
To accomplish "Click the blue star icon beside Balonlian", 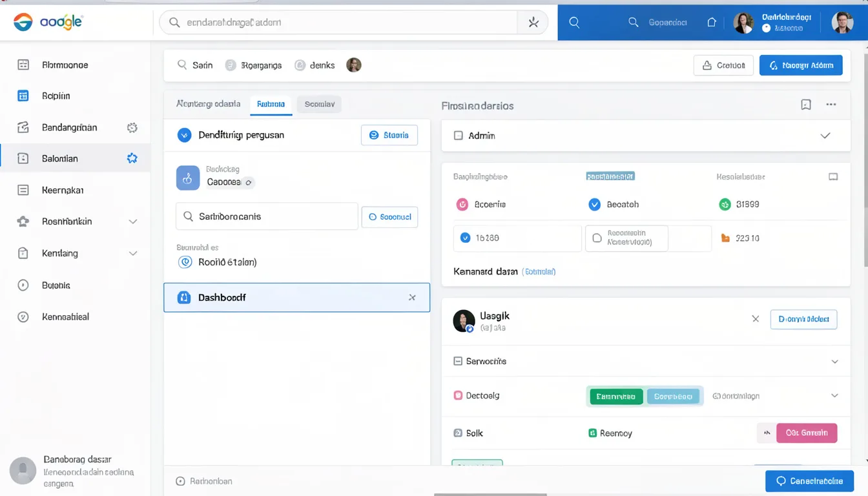I will [132, 158].
